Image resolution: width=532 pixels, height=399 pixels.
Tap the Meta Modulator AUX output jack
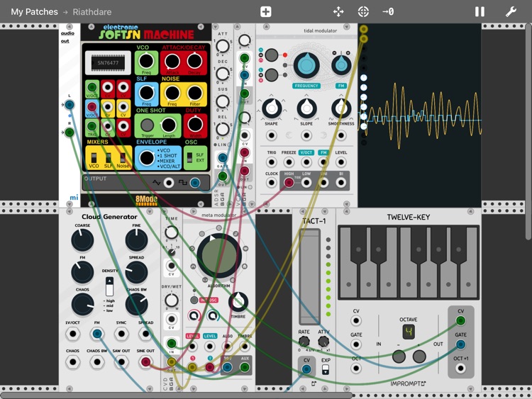245,367
